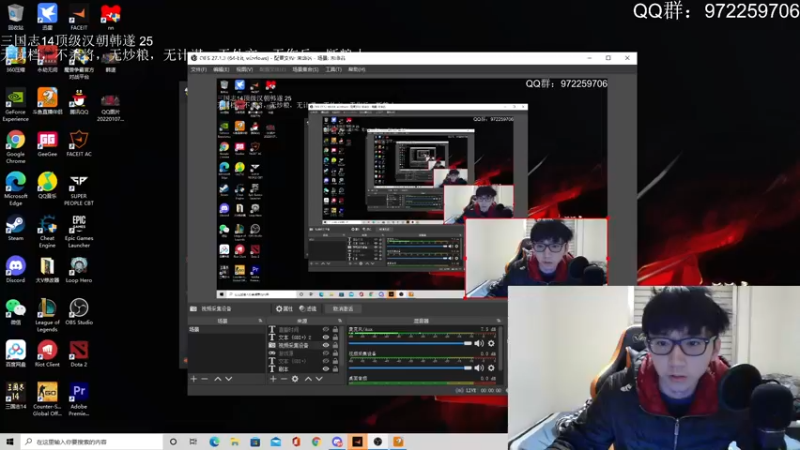Viewport: 800px width, 450px height.
Task: Click OBS scenes remove minus button
Action: point(205,379)
